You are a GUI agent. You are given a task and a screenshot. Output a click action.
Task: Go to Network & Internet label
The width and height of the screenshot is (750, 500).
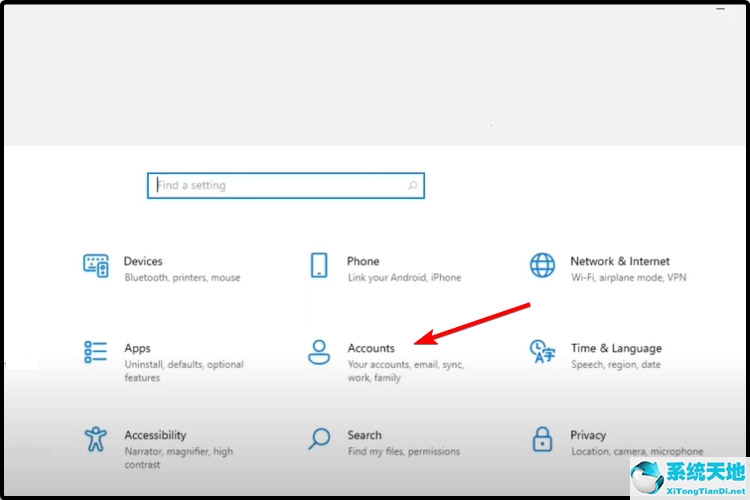click(x=620, y=261)
